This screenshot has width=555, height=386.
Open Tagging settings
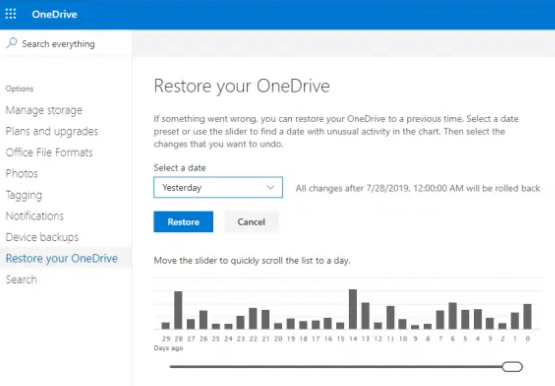coord(24,195)
